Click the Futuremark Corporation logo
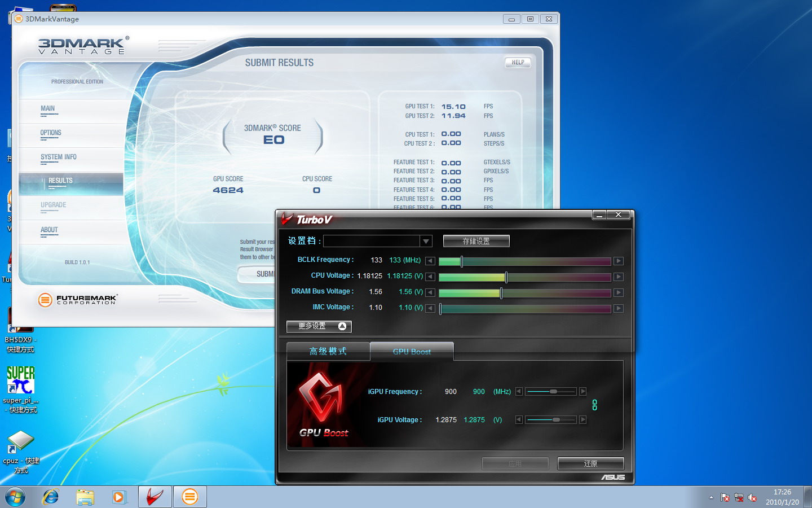812x508 pixels. (78, 300)
